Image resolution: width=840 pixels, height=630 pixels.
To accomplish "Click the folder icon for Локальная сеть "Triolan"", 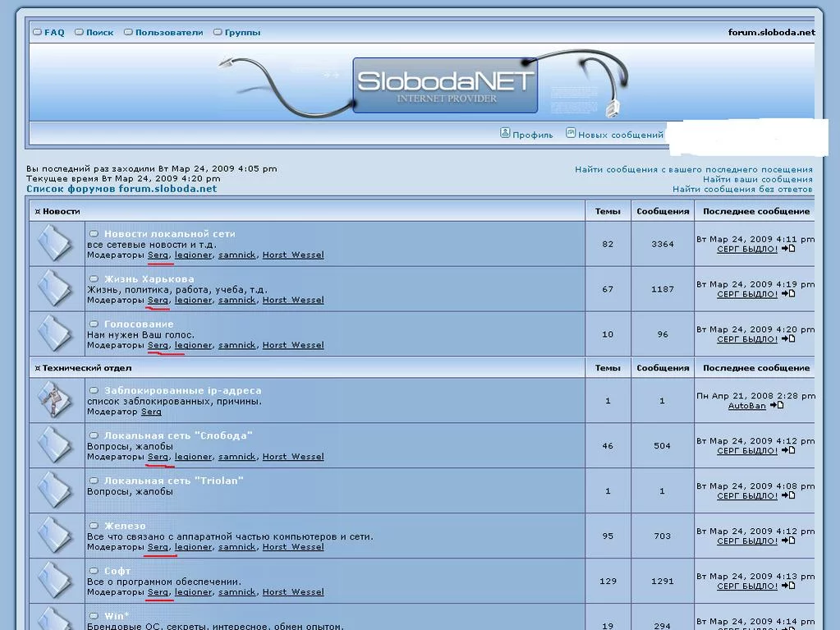I will click(55, 490).
